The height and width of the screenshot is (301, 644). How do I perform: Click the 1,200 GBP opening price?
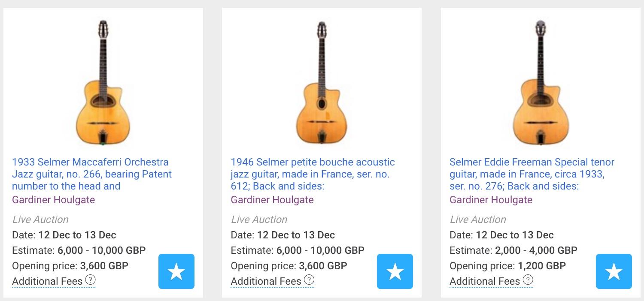(542, 266)
